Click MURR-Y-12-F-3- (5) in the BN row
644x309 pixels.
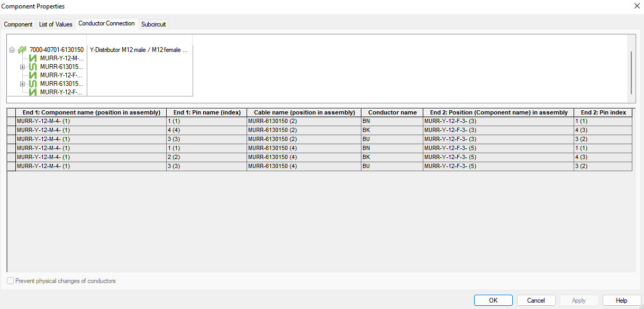click(x=498, y=148)
